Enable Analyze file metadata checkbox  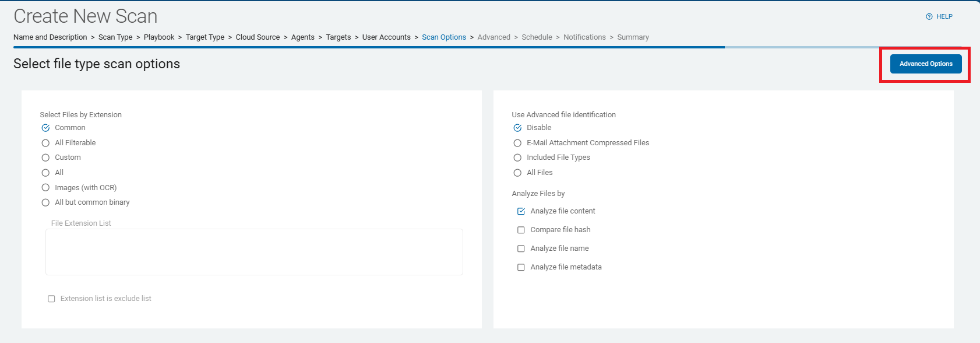tap(521, 267)
